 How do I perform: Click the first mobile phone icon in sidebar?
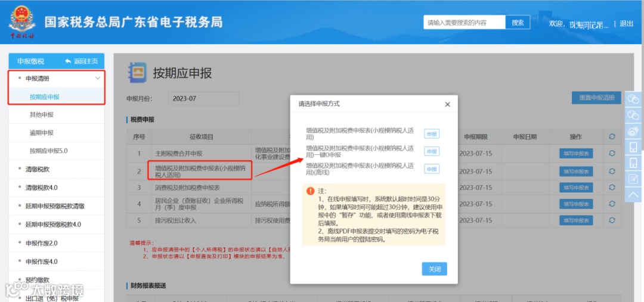[x=633, y=147]
